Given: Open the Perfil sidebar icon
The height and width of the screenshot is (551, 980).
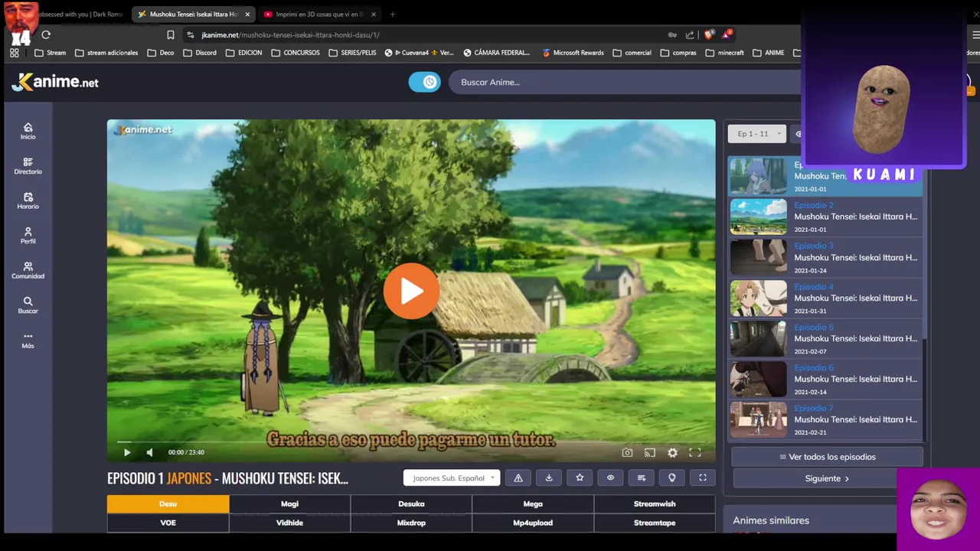Looking at the screenshot, I should tap(28, 236).
